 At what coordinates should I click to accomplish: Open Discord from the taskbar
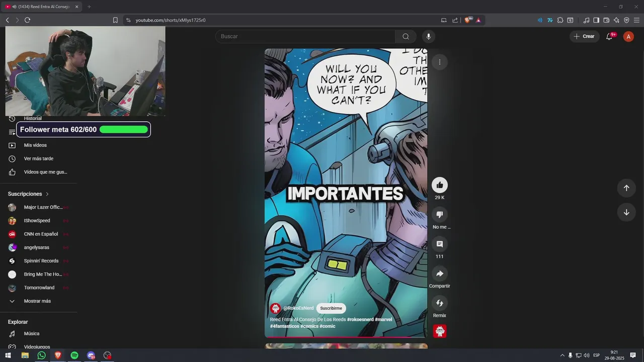click(91, 355)
